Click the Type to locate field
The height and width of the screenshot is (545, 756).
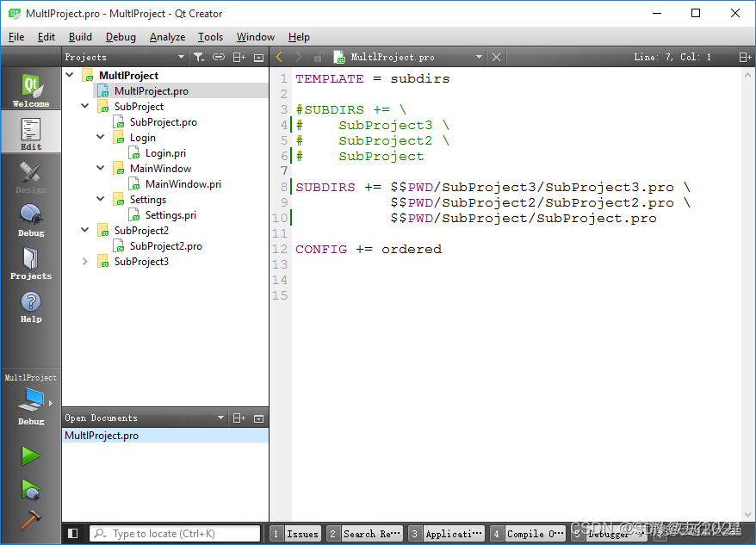pos(175,534)
